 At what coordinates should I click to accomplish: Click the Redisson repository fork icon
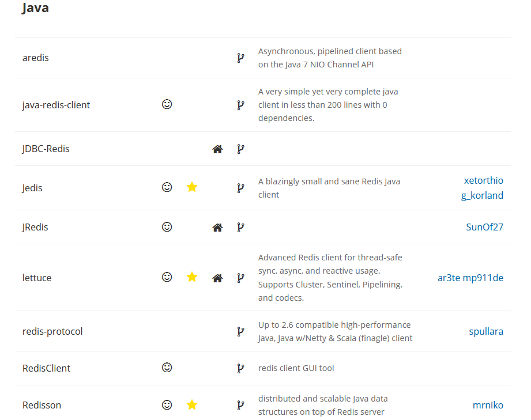tap(240, 405)
